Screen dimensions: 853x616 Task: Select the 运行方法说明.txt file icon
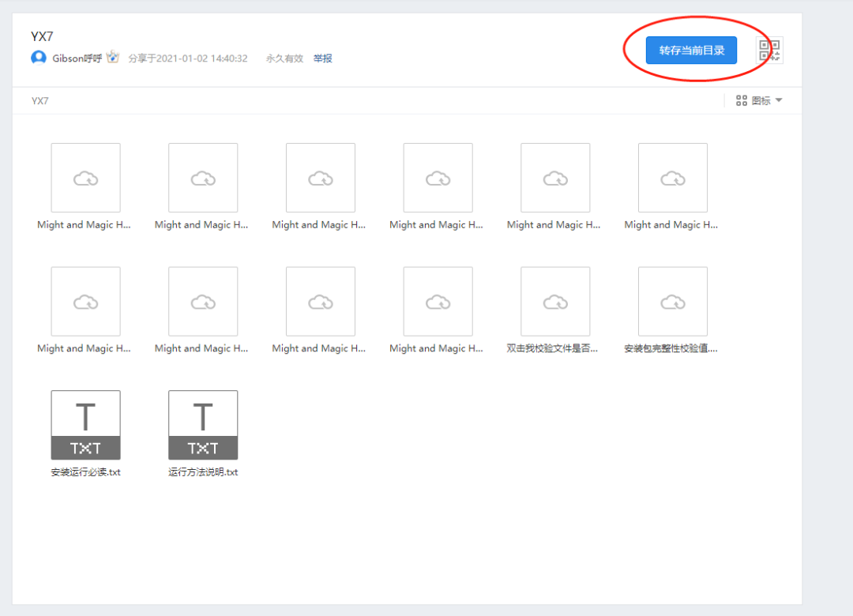203,424
